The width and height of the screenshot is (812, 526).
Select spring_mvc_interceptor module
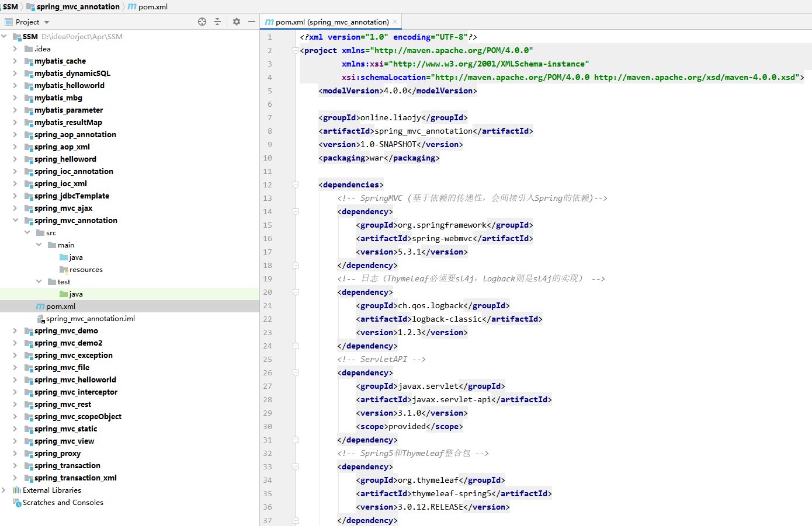76,392
